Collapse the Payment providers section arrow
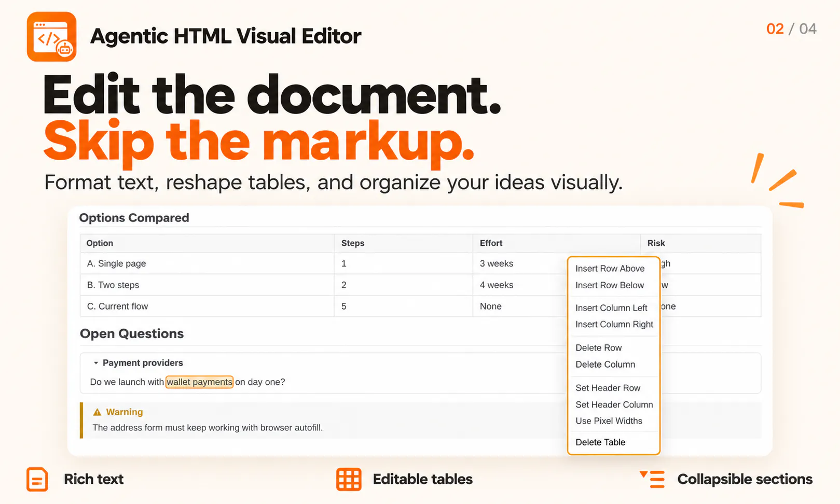 [96, 363]
